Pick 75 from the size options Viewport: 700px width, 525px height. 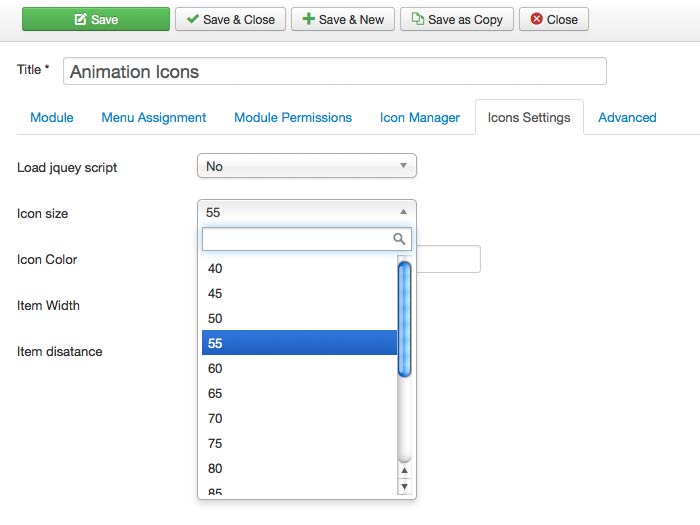point(298,443)
